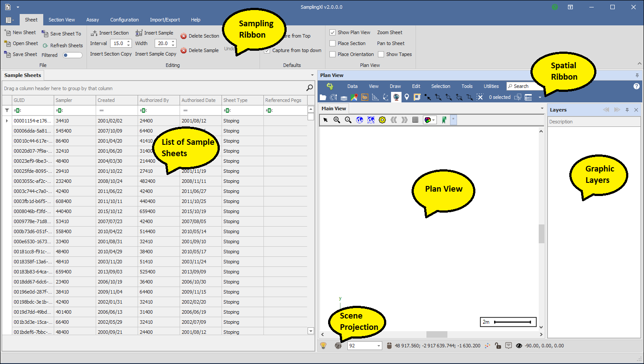
Task: Click the Delete Section red icon
Action: click(184, 36)
